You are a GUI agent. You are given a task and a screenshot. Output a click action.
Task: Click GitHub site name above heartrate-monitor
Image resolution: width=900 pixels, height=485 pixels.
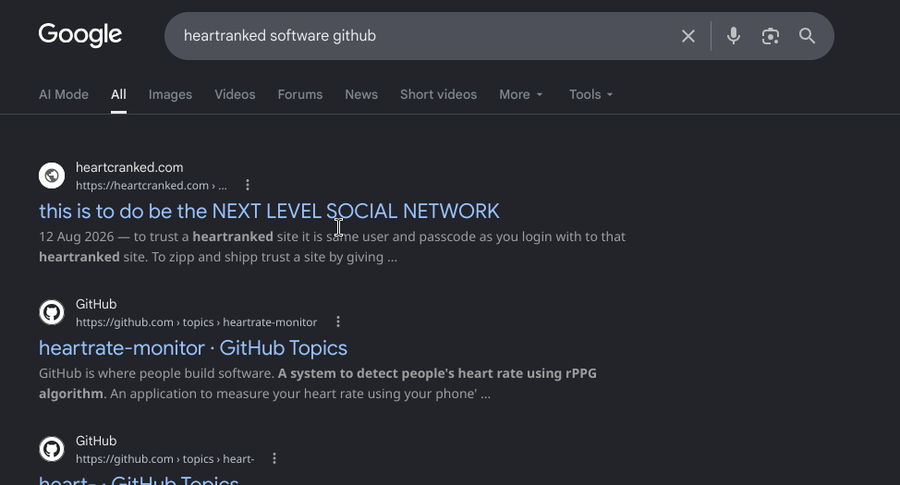pos(96,304)
